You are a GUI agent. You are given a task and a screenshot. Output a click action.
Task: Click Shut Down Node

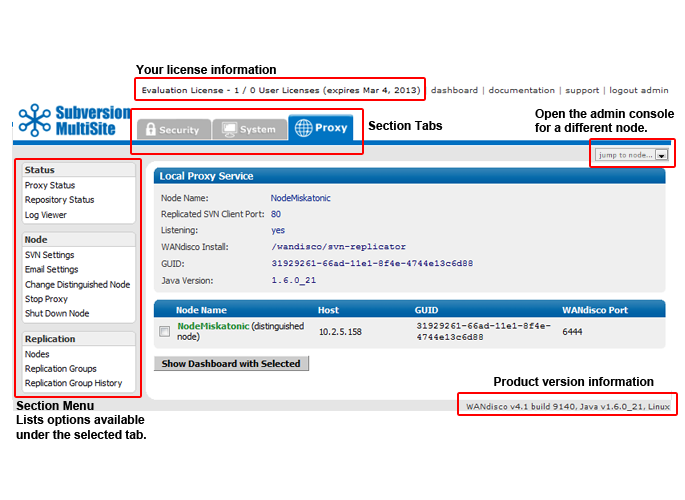coord(57,314)
